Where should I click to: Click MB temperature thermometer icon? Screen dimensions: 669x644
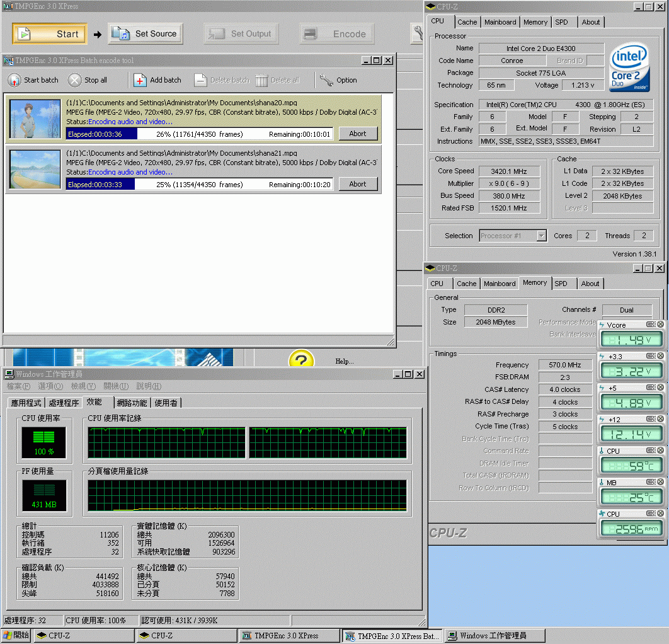602,483
